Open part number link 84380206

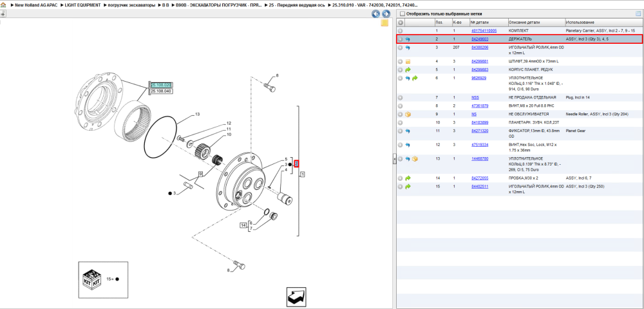click(479, 48)
